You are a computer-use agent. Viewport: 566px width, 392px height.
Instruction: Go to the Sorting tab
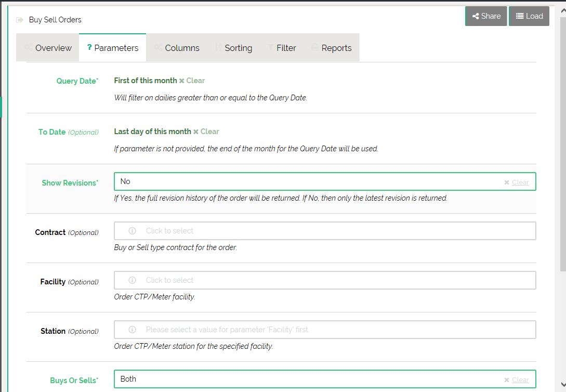point(233,48)
